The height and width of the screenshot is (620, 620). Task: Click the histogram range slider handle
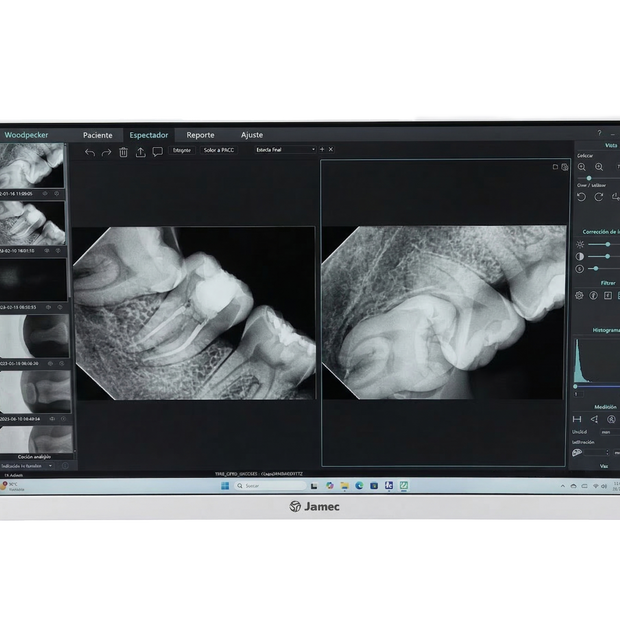575,386
